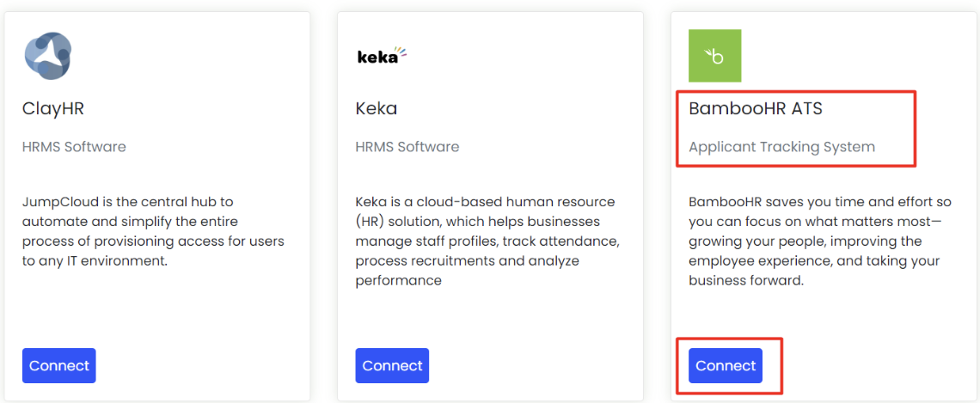Click the ClayHR logo icon
Image resolution: width=980 pixels, height=403 pixels.
coord(48,55)
